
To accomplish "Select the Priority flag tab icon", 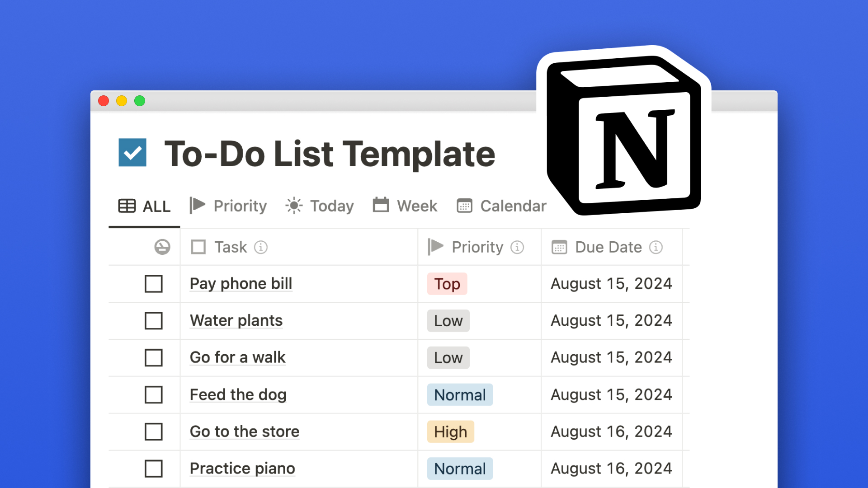I will pos(198,206).
